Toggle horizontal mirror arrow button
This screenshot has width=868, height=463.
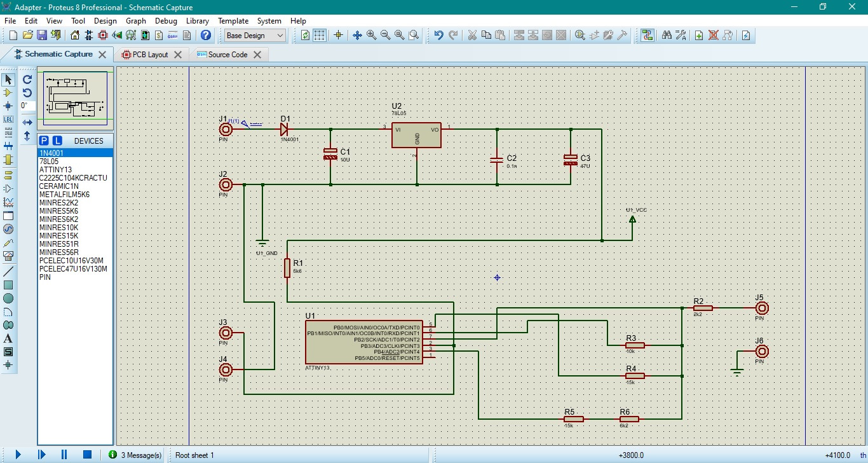pyautogui.click(x=27, y=122)
